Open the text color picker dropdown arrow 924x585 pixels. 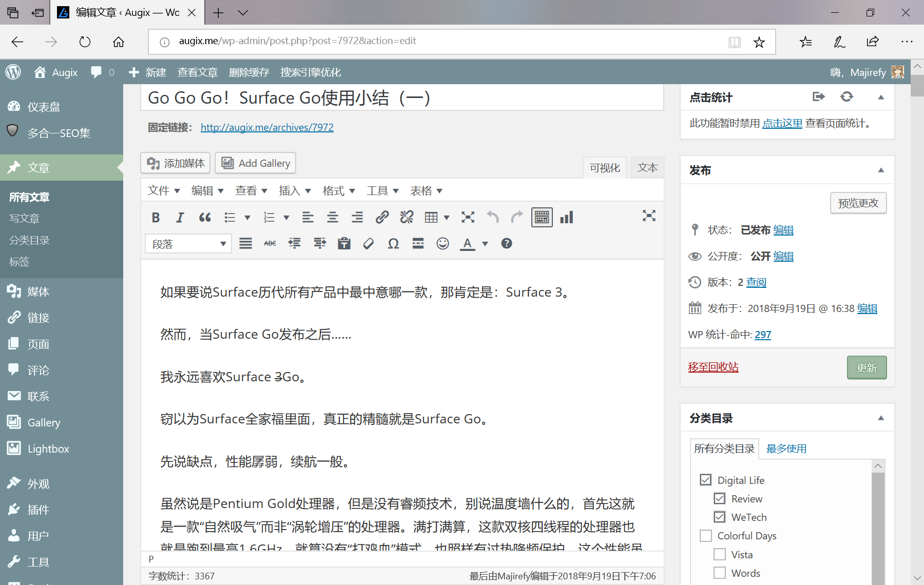click(485, 244)
